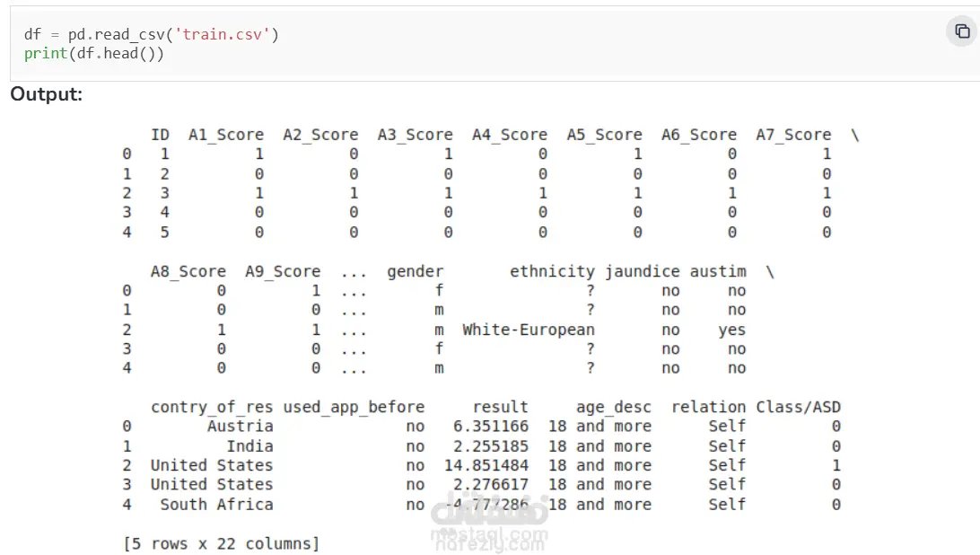Click the [5 rows x 22 columns] summary
The width and height of the screenshot is (980, 555).
(222, 543)
